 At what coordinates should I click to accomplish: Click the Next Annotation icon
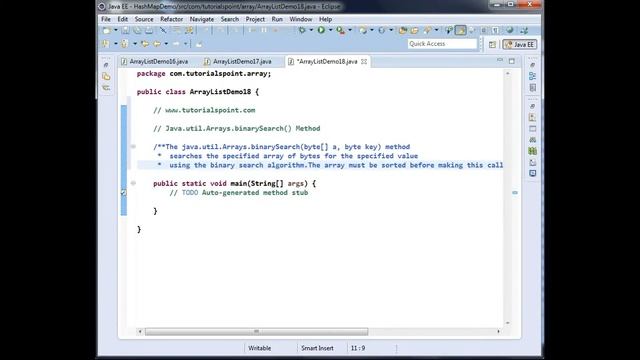(x=106, y=44)
